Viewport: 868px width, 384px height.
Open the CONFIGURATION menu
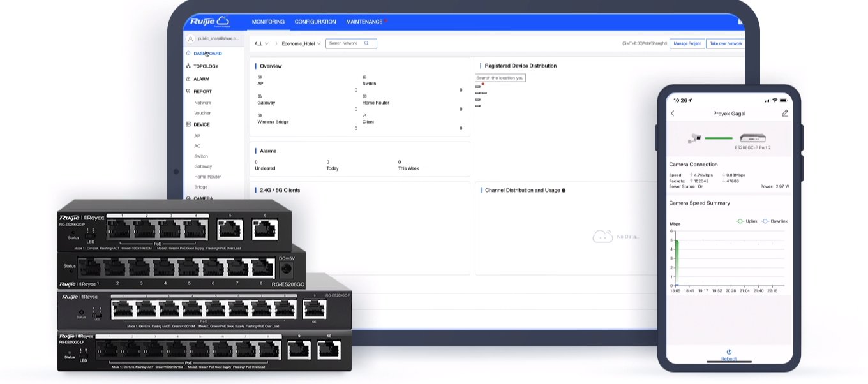pos(315,22)
